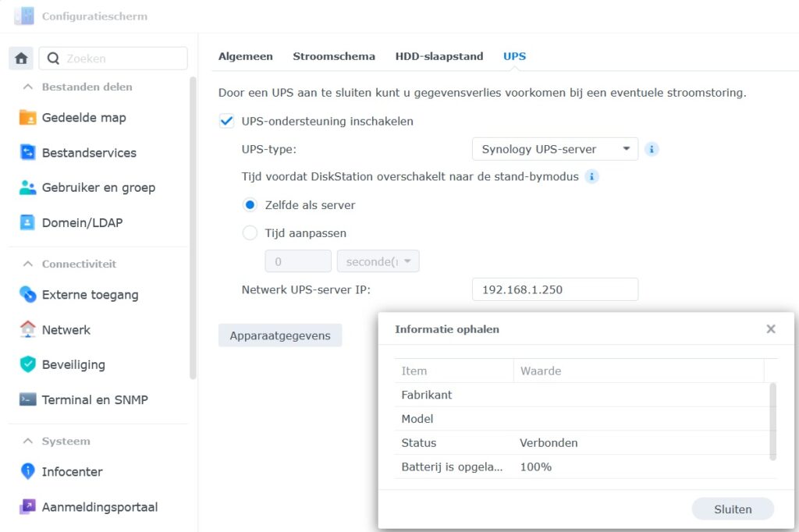Open Gebruiker en groep settings

pyautogui.click(x=98, y=188)
